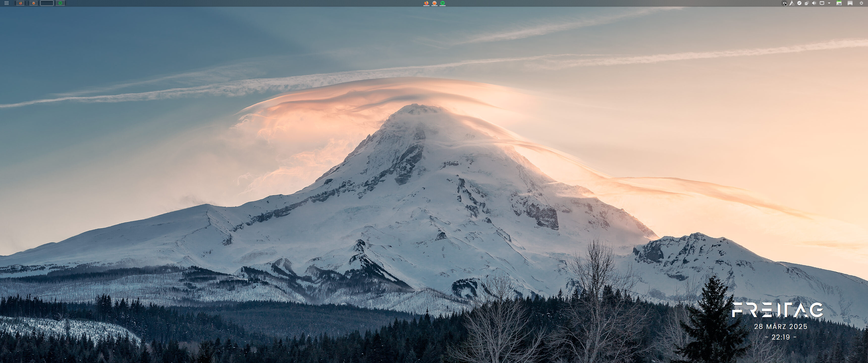
Task: Click the drawer icon beside the calendar
Action: click(850, 3)
